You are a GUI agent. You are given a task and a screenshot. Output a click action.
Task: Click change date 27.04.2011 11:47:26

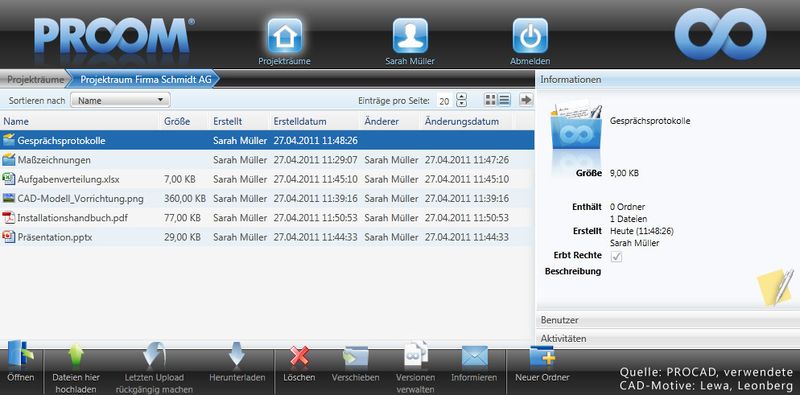(x=467, y=160)
